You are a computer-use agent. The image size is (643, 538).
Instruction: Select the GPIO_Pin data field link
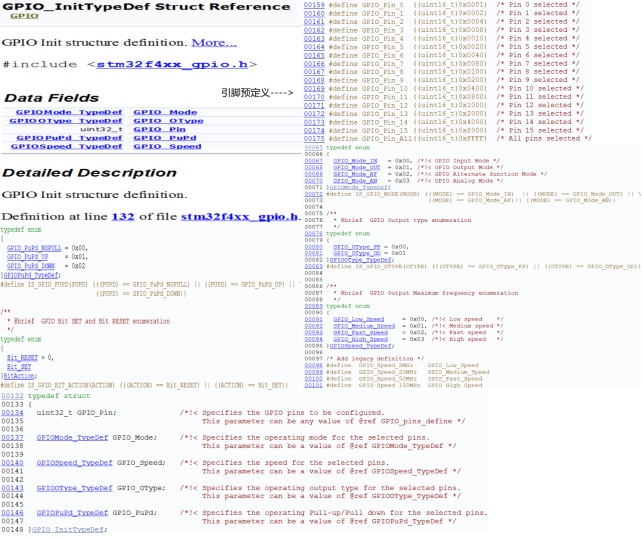pyautogui.click(x=159, y=130)
